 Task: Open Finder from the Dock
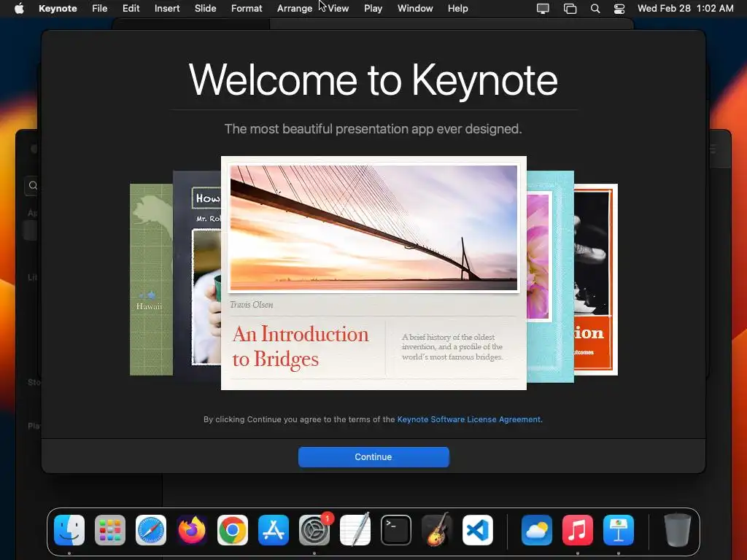(x=69, y=530)
